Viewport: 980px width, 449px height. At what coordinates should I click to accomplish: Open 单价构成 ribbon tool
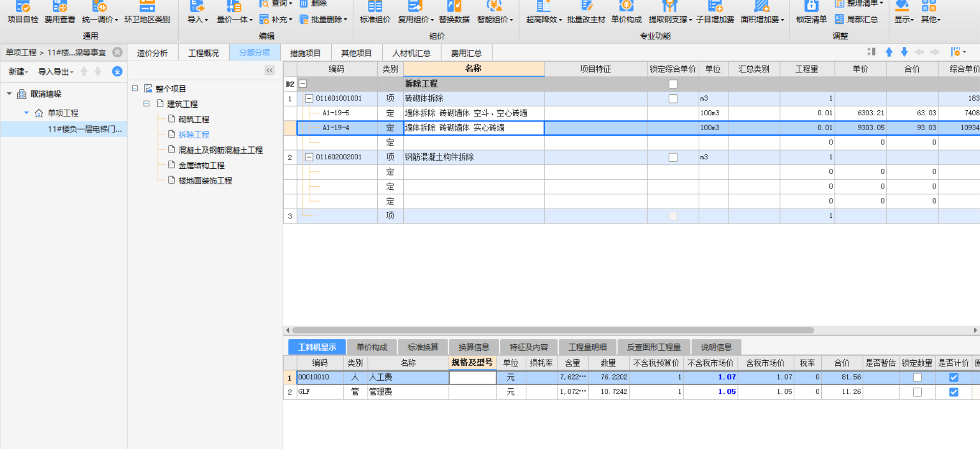click(x=626, y=13)
